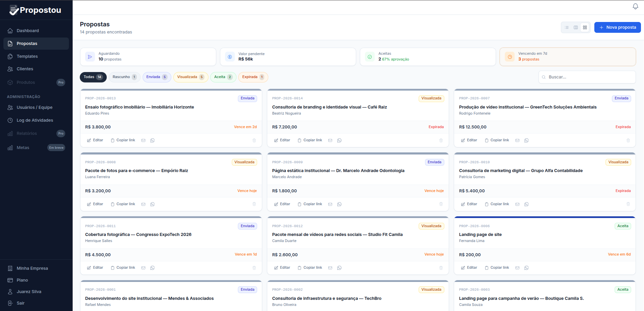Image resolution: width=644 pixels, height=311 pixels.
Task: Edit the Dr. Marcelo Andrade proposal
Action: click(x=282, y=204)
